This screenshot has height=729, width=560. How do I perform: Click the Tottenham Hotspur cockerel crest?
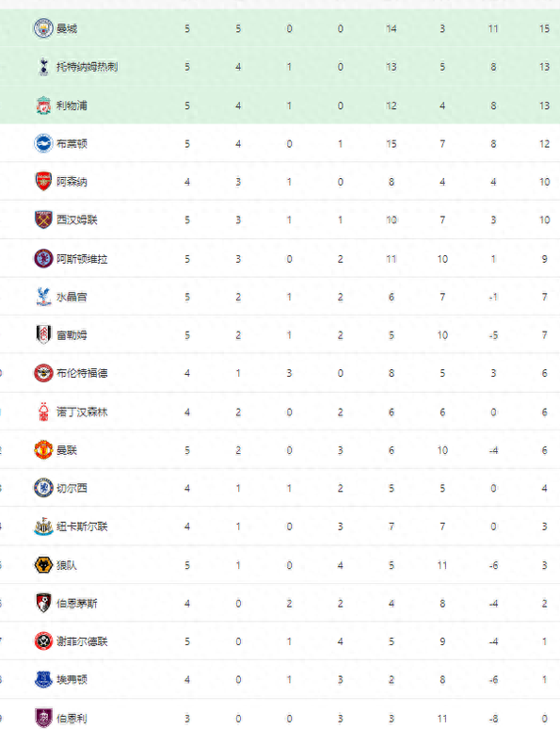click(x=43, y=67)
